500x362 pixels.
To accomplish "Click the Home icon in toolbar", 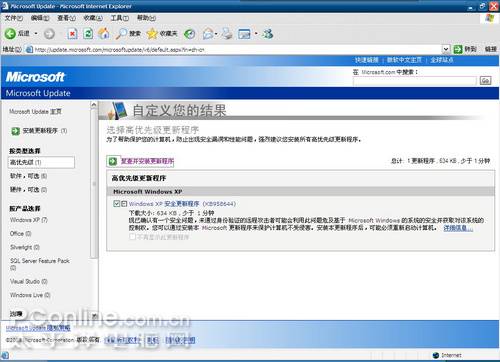I will pos(104,33).
